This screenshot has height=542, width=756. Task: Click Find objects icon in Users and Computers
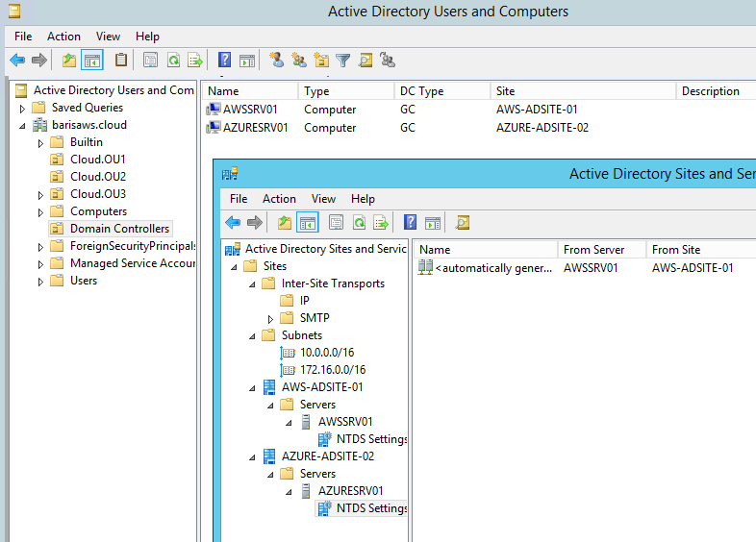point(365,61)
